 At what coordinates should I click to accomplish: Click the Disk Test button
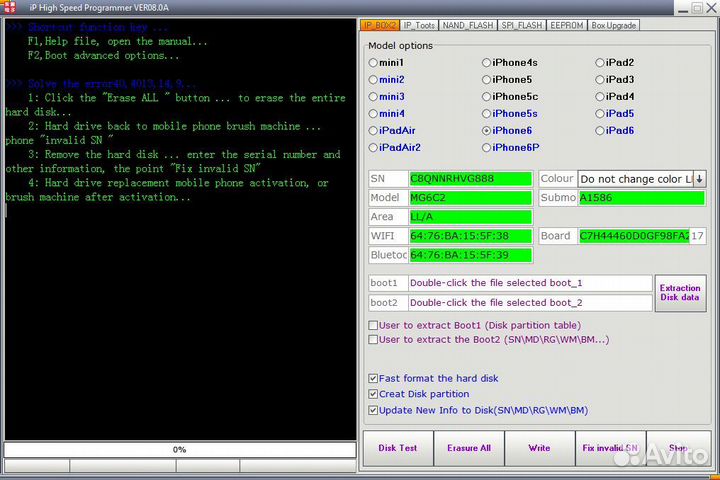[x=398, y=448]
